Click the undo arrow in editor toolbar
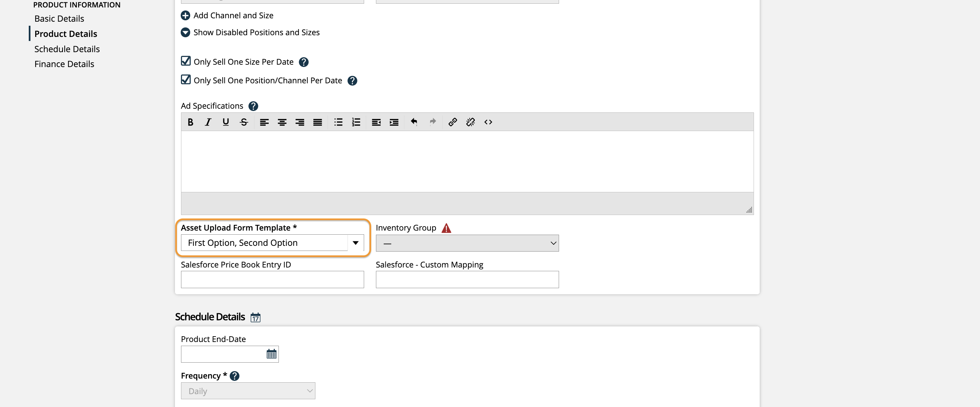980x407 pixels. click(414, 122)
